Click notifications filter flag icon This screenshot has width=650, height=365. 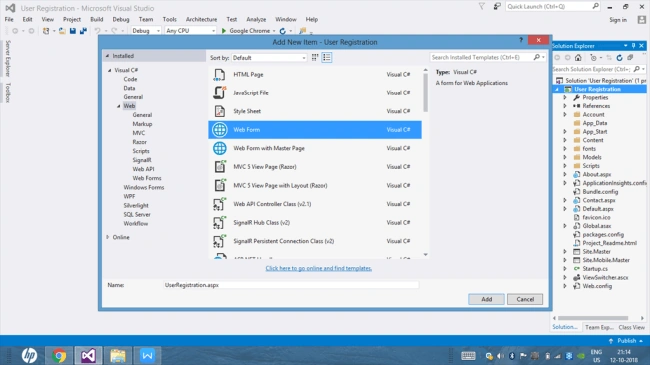click(x=481, y=6)
